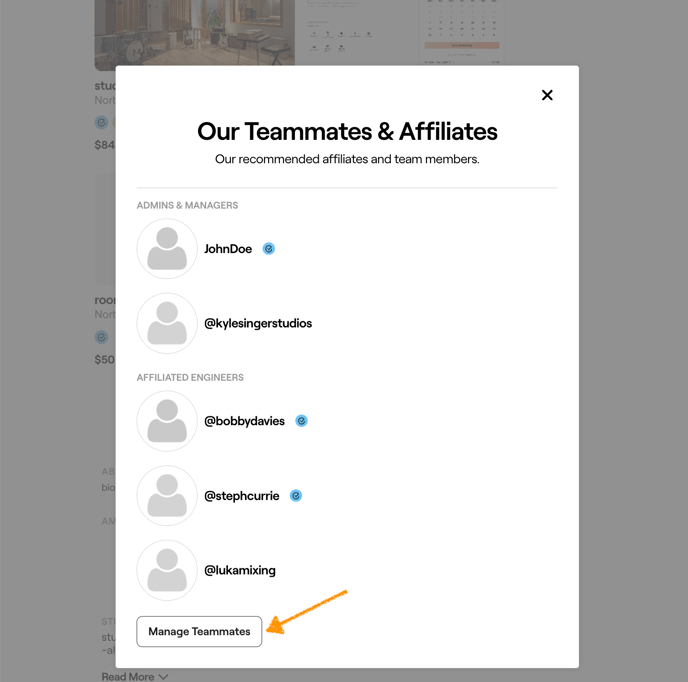Click the booking calendar behind the dialog

(462, 32)
